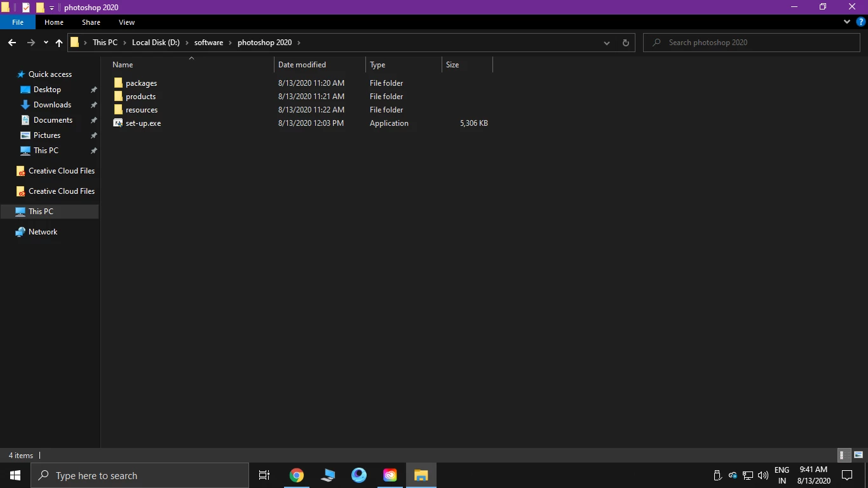868x488 pixels.
Task: Click the pin icon beside Downloads
Action: coord(93,105)
